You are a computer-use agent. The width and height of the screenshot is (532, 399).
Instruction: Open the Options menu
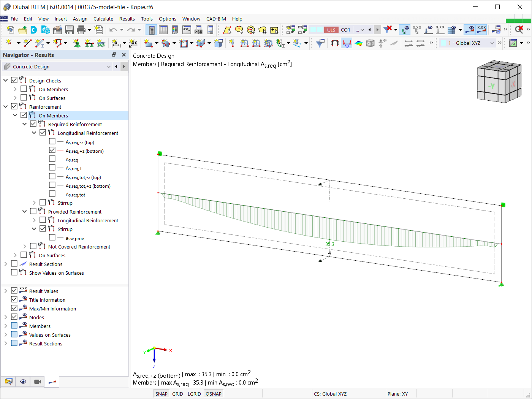coord(168,19)
